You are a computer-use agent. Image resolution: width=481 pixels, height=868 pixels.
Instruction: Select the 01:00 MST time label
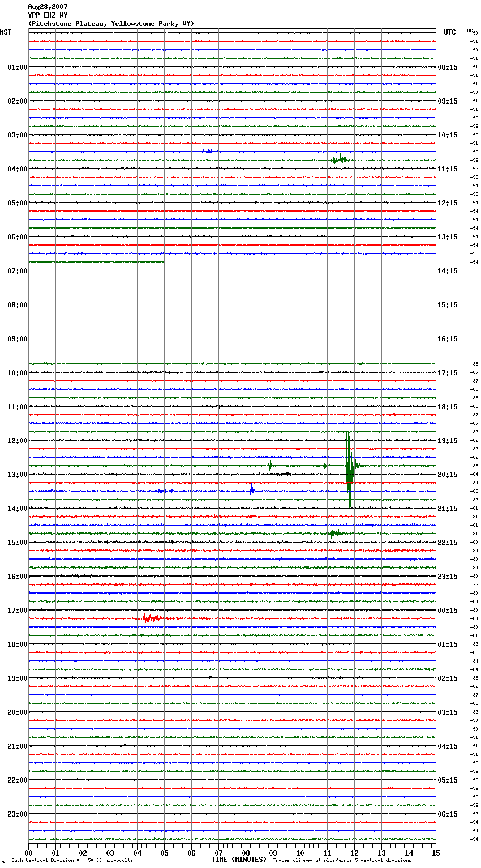point(18,67)
